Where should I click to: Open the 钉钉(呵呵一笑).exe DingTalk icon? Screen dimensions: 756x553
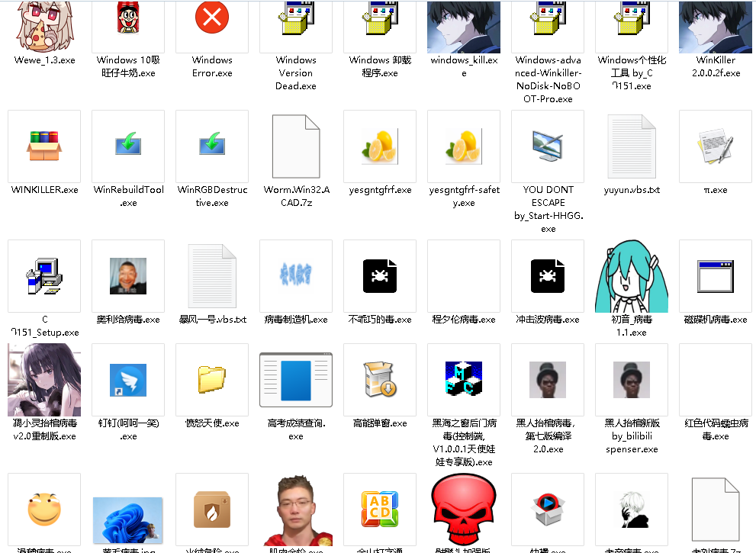tap(127, 379)
